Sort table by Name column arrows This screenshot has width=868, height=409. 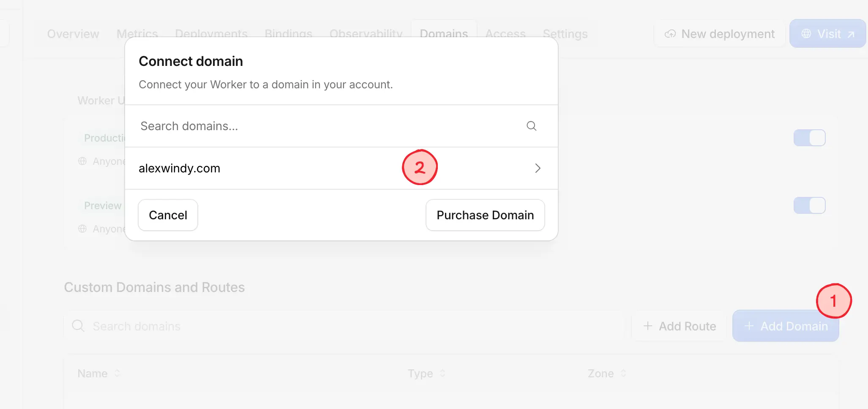point(117,374)
